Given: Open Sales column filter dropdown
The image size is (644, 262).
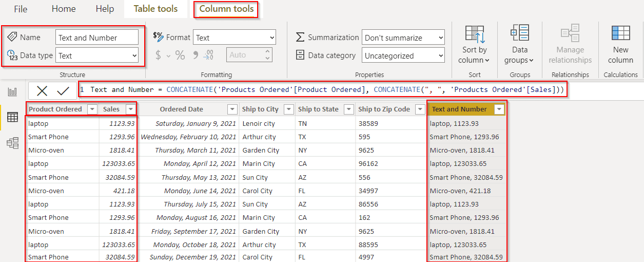Looking at the screenshot, I should click(x=130, y=109).
